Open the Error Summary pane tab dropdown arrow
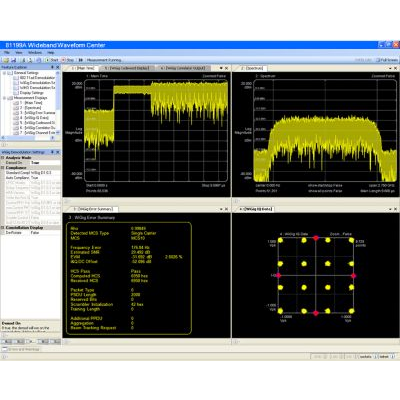This screenshot has width=400, height=400. 221,209
